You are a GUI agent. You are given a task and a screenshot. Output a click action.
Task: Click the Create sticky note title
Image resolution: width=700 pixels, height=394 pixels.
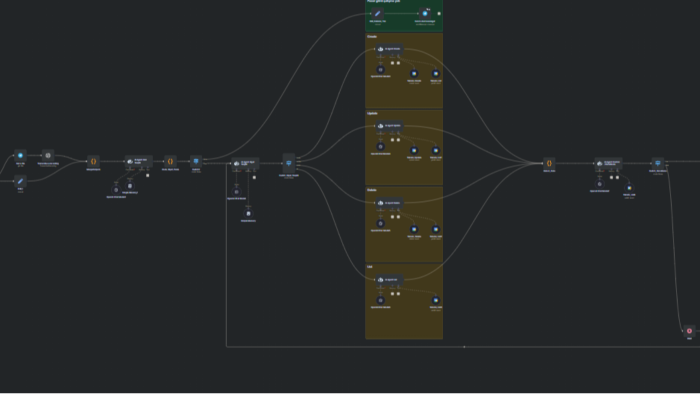tap(372, 37)
